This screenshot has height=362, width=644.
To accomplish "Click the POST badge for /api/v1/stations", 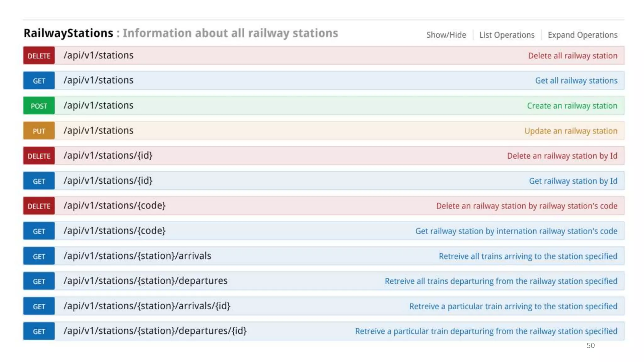I will click(x=39, y=106).
